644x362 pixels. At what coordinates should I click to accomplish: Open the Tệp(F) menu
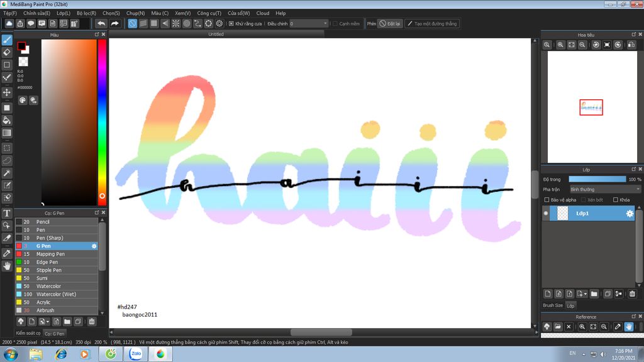pyautogui.click(x=10, y=13)
